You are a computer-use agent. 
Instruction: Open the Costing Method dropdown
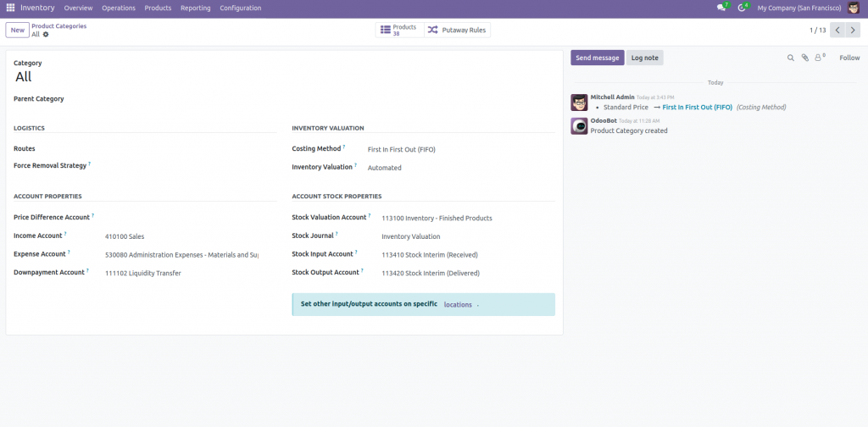pyautogui.click(x=458, y=149)
